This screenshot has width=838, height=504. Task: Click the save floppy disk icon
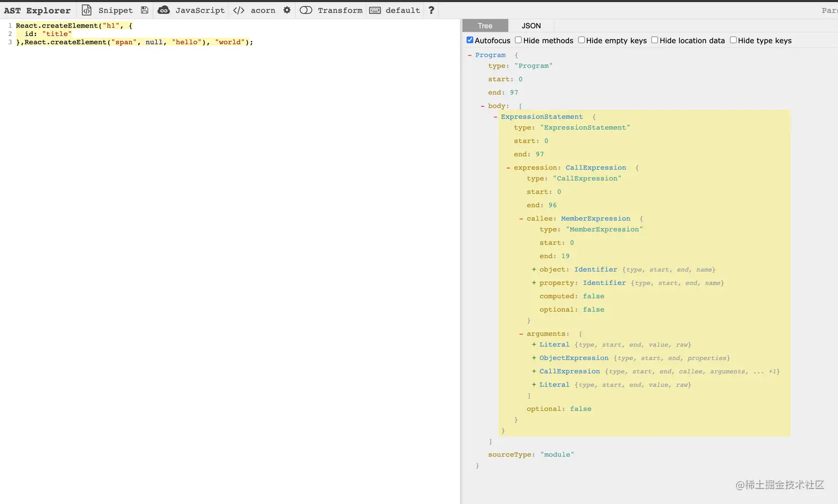(145, 10)
